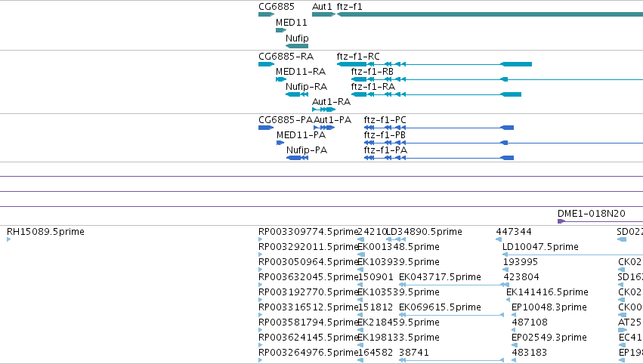Select the Aut1 gene label
Viewport: 643px width, 364px height.
[322, 7]
